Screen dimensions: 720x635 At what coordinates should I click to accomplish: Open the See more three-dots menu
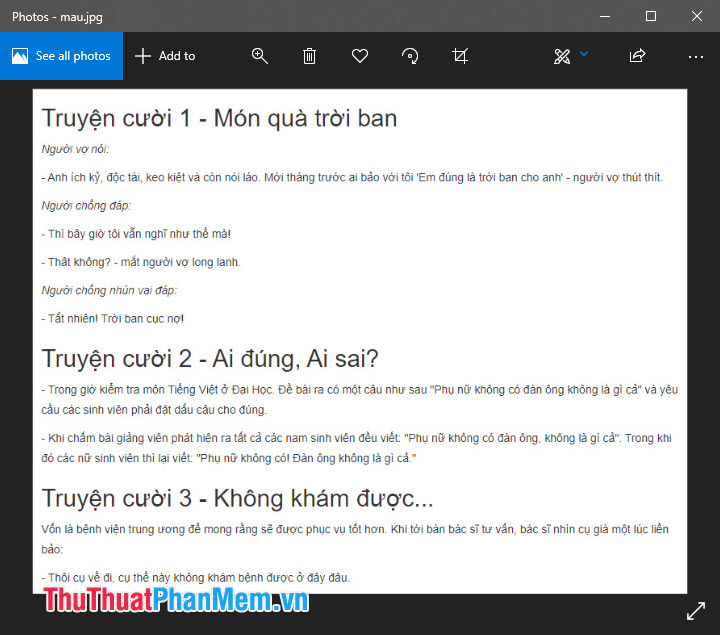696,56
